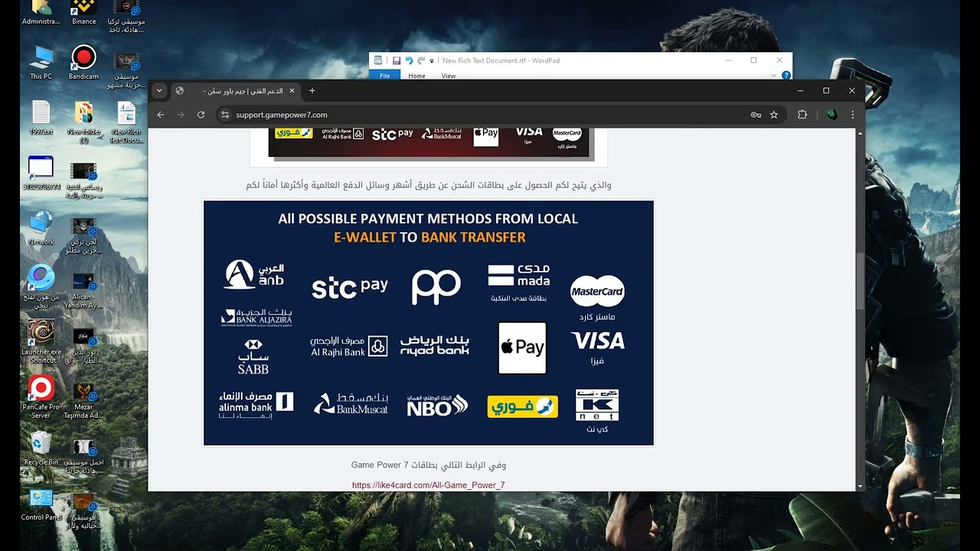Click the payment methods banner image
This screenshot has height=551, width=980.
coord(429,323)
